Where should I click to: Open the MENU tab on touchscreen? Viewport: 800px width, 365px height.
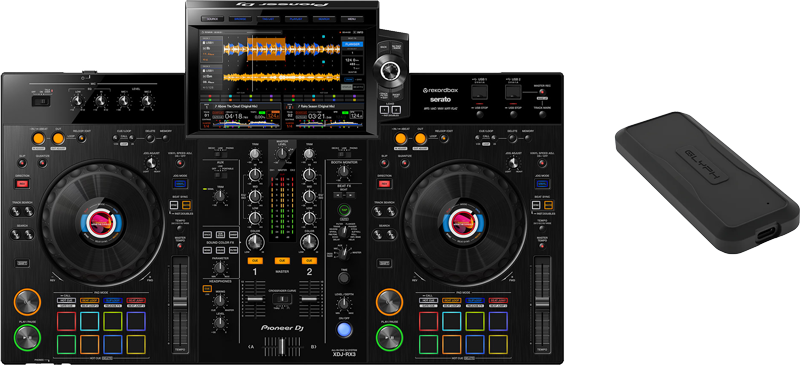pos(352,19)
